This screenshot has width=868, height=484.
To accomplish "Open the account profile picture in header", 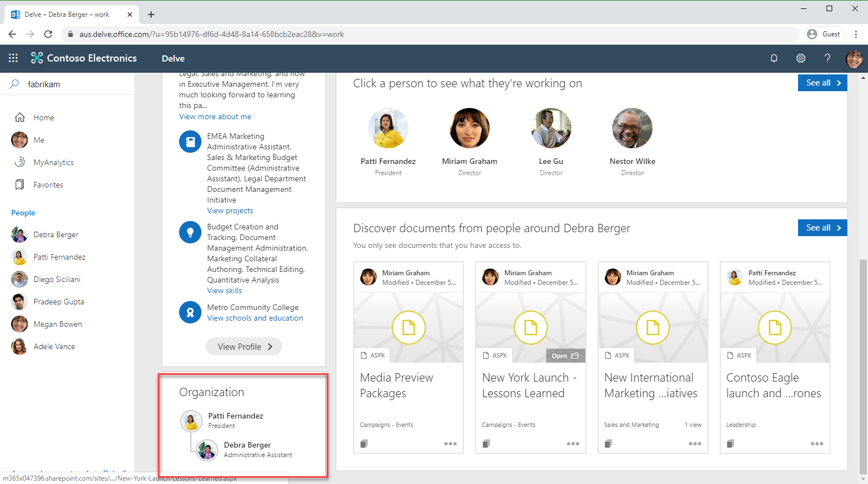I will click(855, 58).
